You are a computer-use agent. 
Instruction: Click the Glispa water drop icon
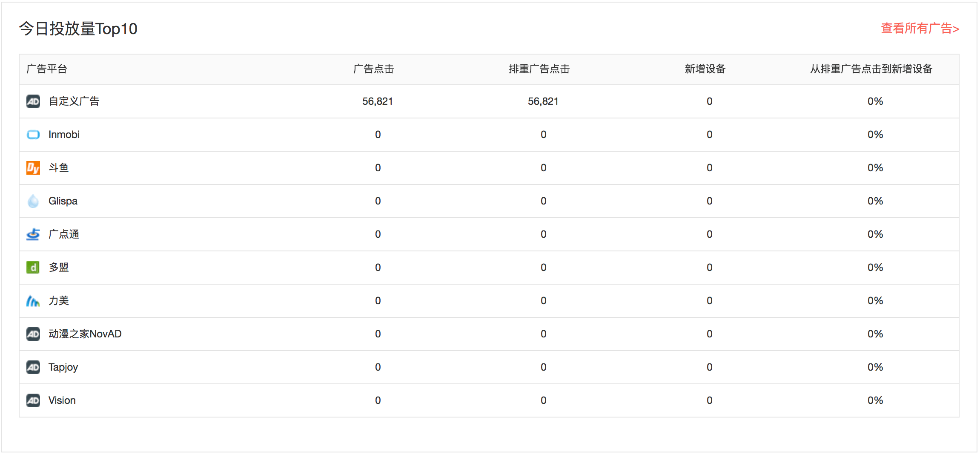pos(33,201)
